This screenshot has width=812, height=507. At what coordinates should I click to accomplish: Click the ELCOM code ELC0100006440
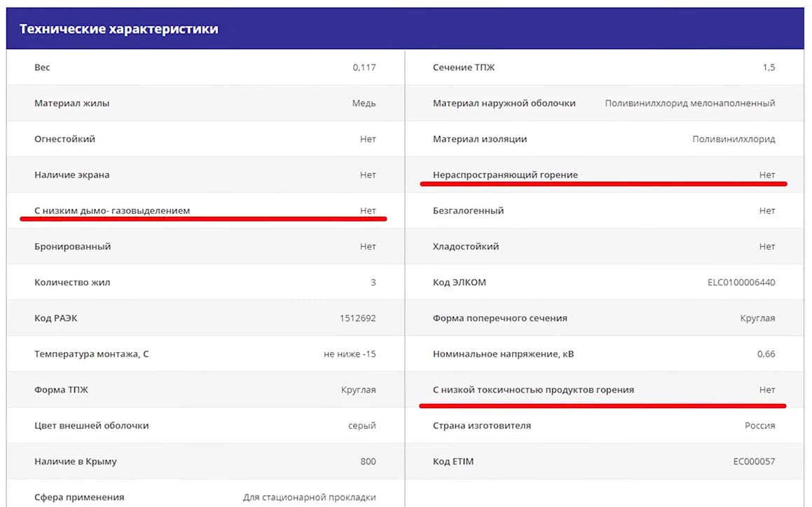tap(741, 282)
